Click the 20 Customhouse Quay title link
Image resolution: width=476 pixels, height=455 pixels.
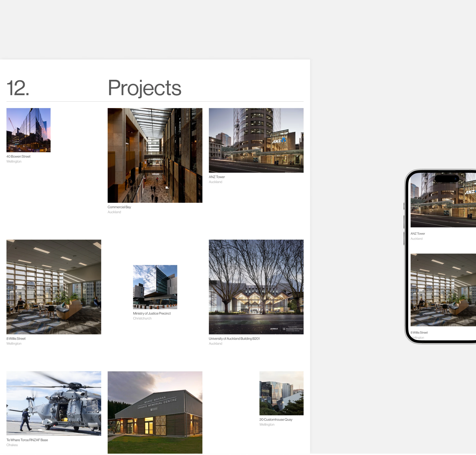pyautogui.click(x=276, y=420)
